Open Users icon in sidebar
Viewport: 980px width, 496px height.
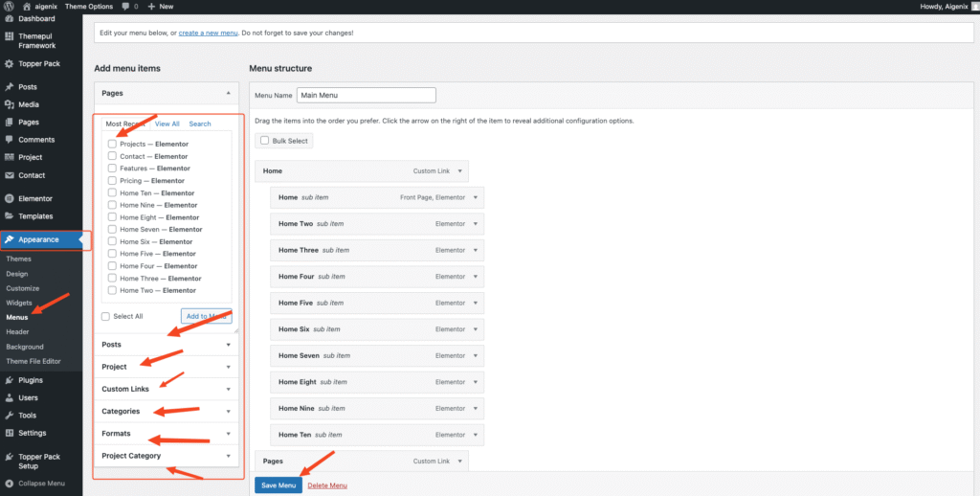click(x=9, y=397)
